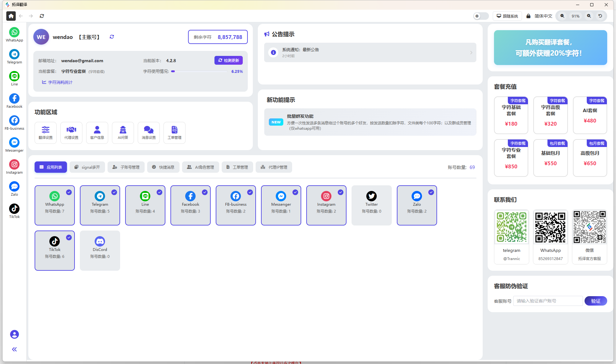Screen dimensions: 616x364
Task: Select the Twitter app card
Action: [371, 205]
